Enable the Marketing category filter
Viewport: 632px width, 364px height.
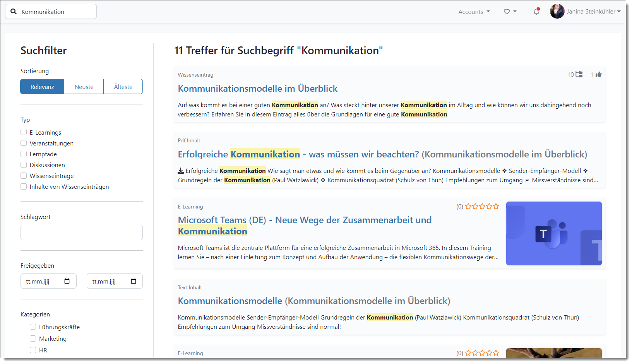33,338
